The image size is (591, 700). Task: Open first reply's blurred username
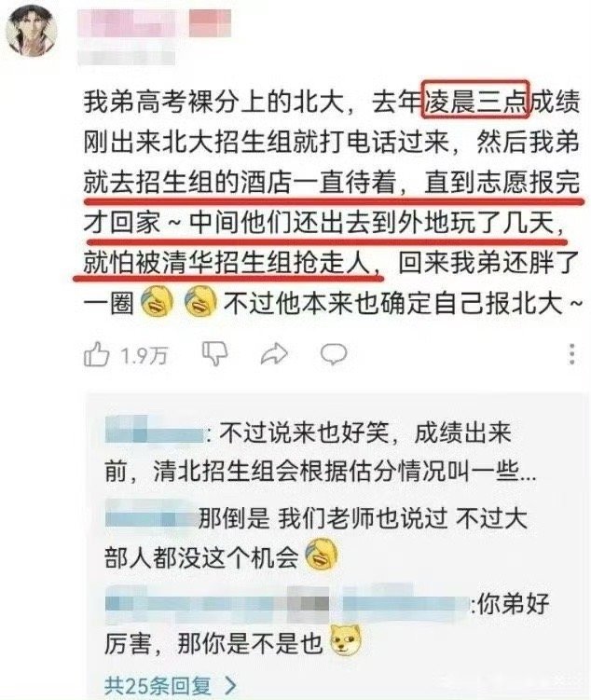click(154, 430)
